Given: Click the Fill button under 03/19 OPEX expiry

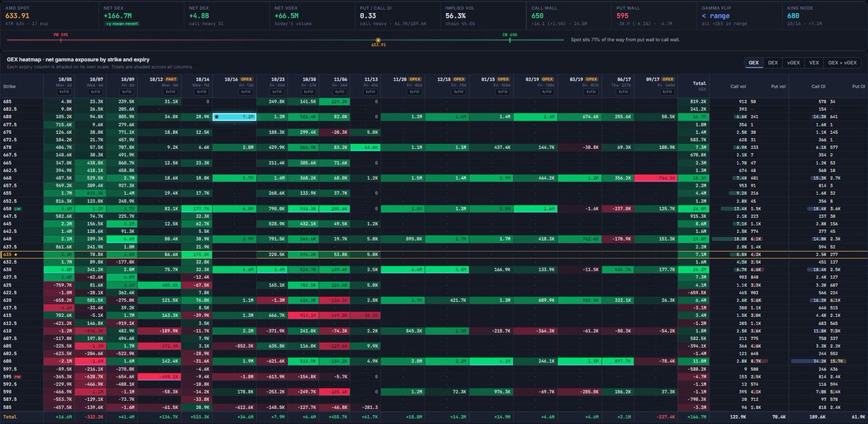Looking at the screenshot, I should 592,92.
